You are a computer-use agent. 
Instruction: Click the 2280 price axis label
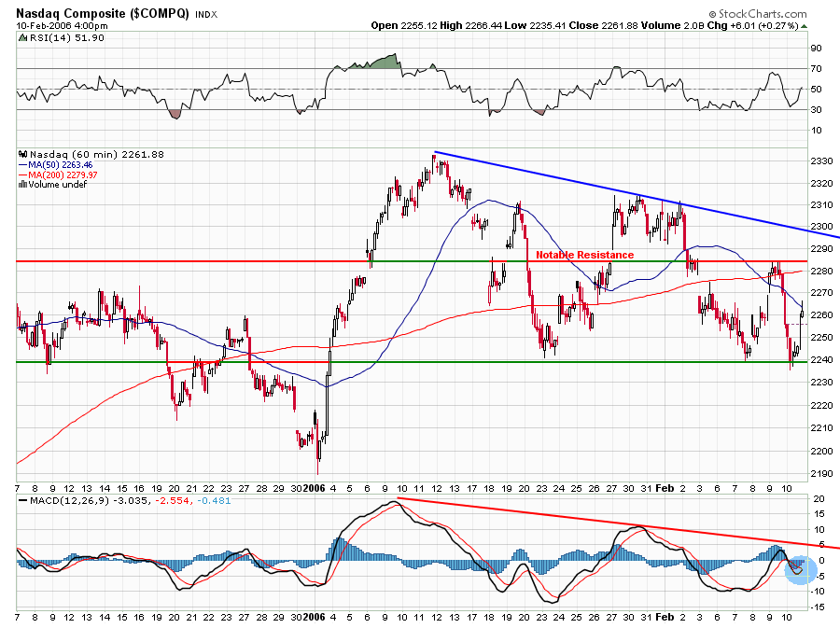(821, 271)
